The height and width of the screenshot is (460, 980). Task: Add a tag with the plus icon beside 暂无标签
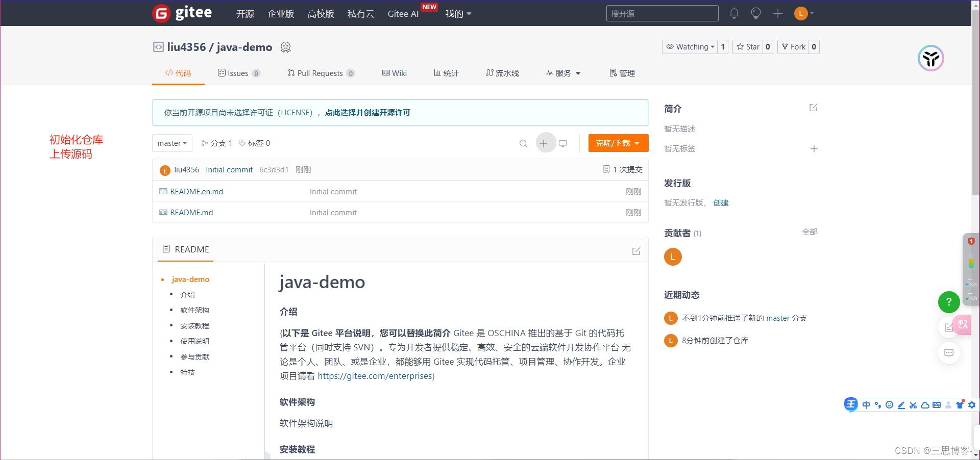814,149
